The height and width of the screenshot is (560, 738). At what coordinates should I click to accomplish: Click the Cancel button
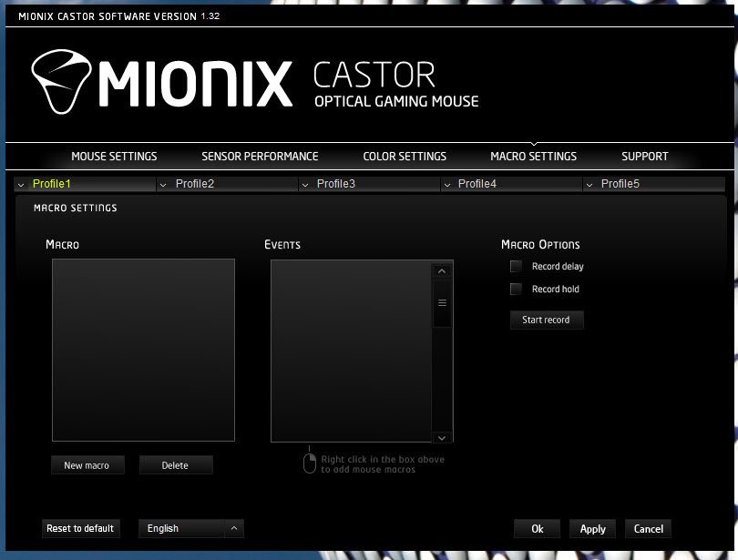point(648,528)
